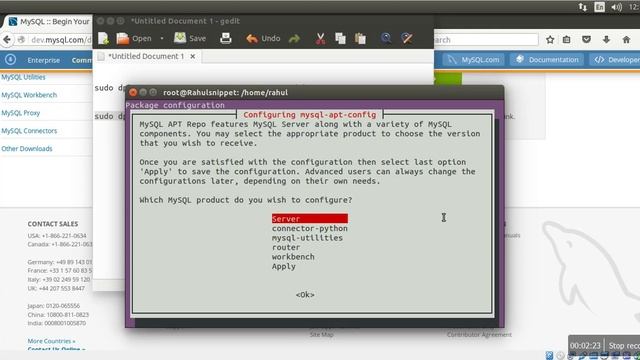
Task: Select router in the product list
Action: pos(286,247)
